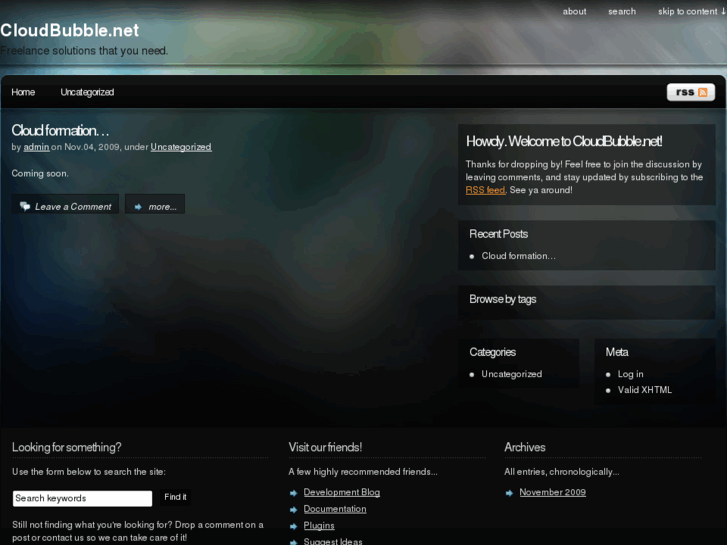Click the blue arrow beside more...
Viewport: 727px width, 545px height.
[x=138, y=207]
